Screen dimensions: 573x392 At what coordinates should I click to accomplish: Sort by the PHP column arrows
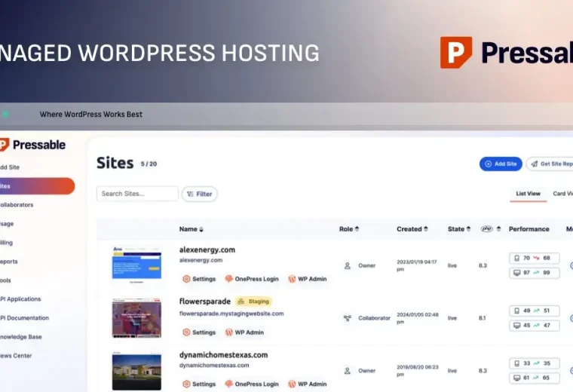point(498,229)
